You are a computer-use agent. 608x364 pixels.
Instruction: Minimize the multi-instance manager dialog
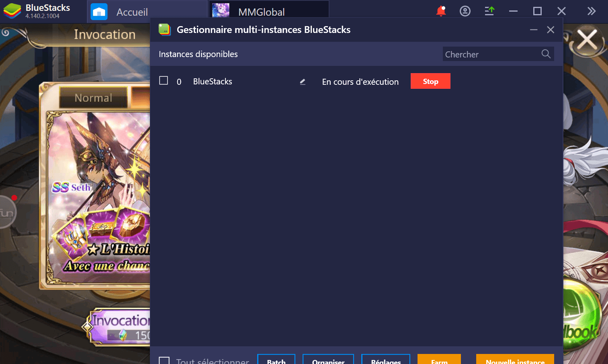tap(534, 30)
